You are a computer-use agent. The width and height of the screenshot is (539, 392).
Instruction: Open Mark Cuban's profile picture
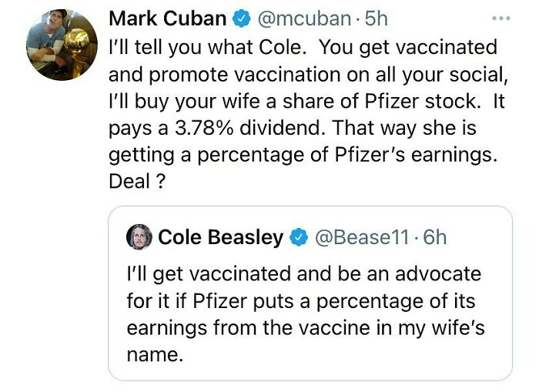(62, 45)
